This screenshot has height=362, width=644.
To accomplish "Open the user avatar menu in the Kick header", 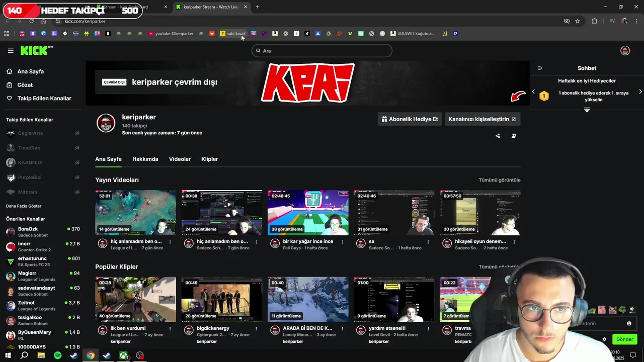I will pos(625,50).
